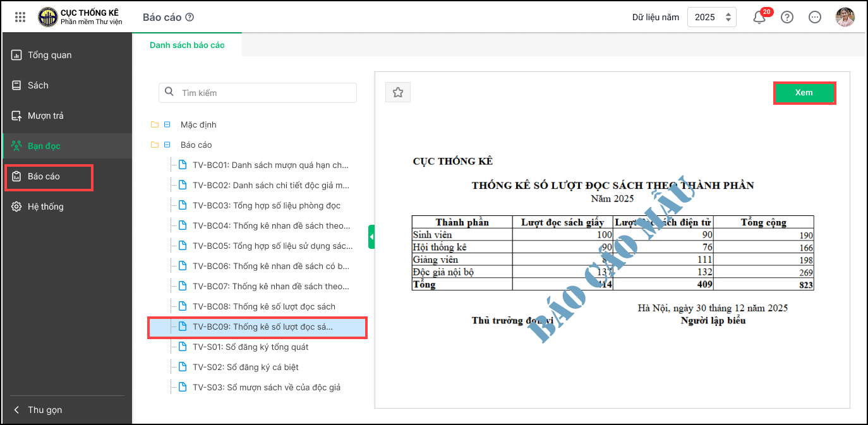The image size is (868, 425).
Task: Collapse the Báo cáo folder tree
Action: point(167,145)
